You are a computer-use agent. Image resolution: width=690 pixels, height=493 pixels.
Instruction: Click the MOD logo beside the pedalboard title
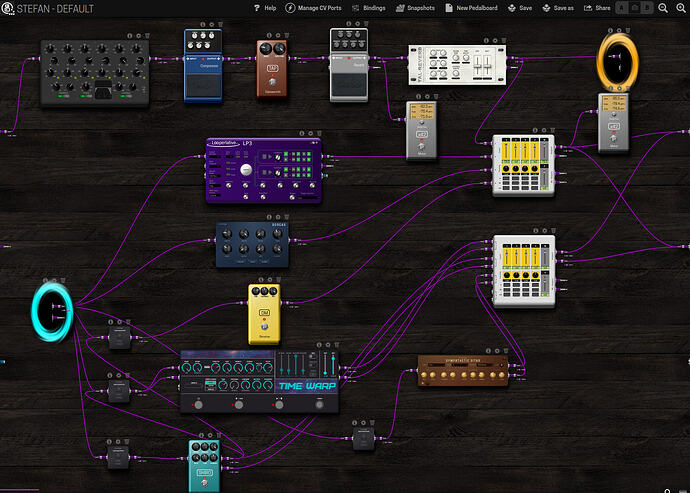[x=7, y=8]
